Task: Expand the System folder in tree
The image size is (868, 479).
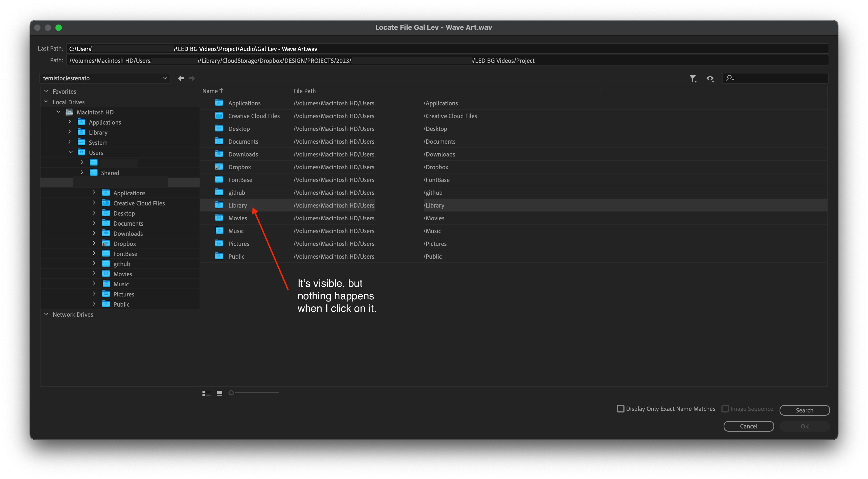Action: (x=70, y=142)
